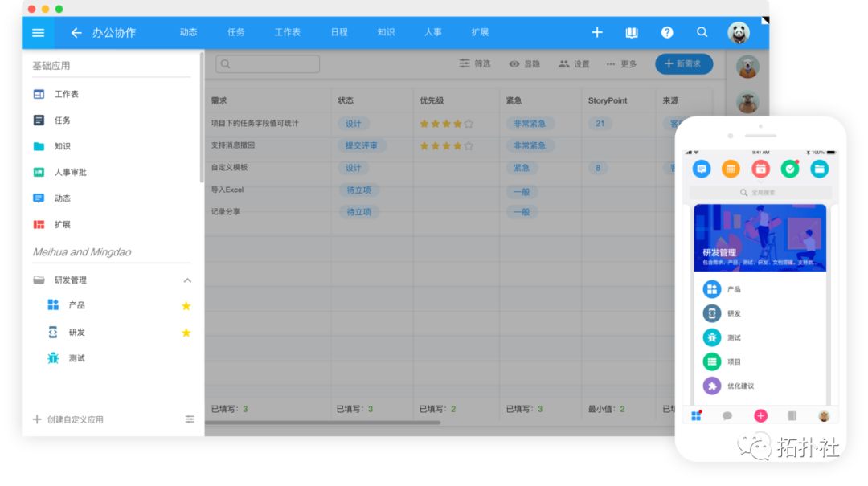The height and width of the screenshot is (486, 868).
Task: Open the second avatar in the right strip
Action: click(747, 102)
